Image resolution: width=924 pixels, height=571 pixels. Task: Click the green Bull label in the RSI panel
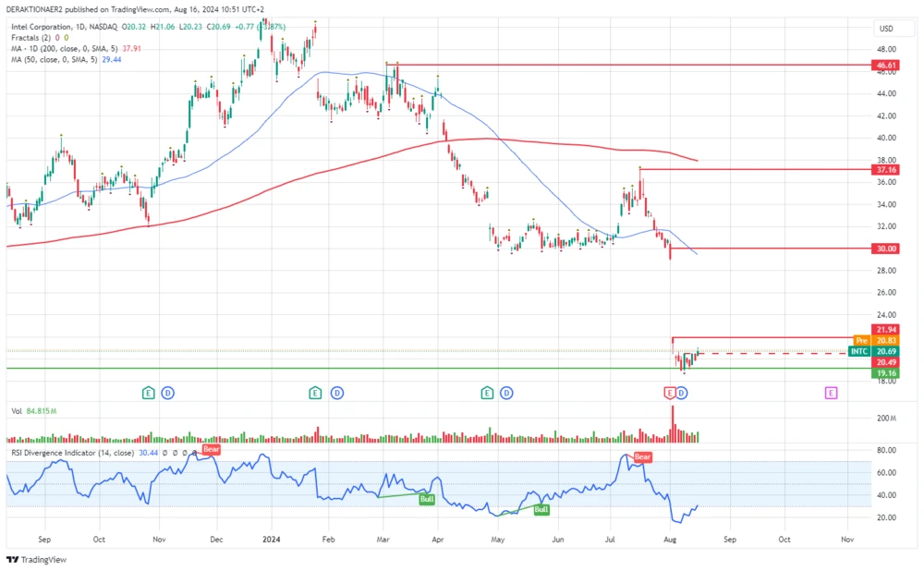427,499
